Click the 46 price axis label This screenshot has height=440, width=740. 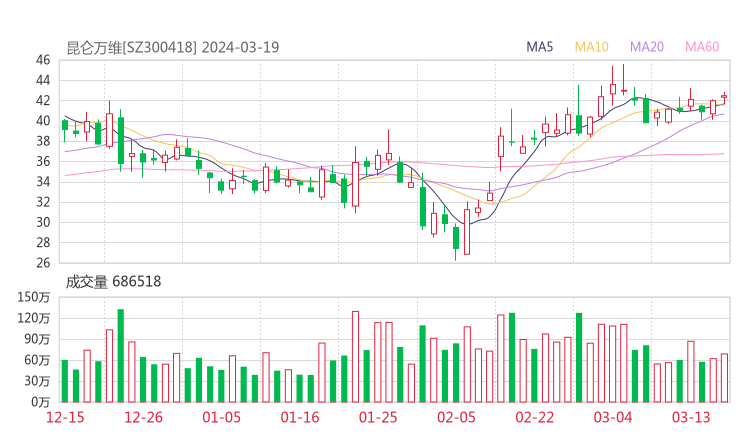43,60
